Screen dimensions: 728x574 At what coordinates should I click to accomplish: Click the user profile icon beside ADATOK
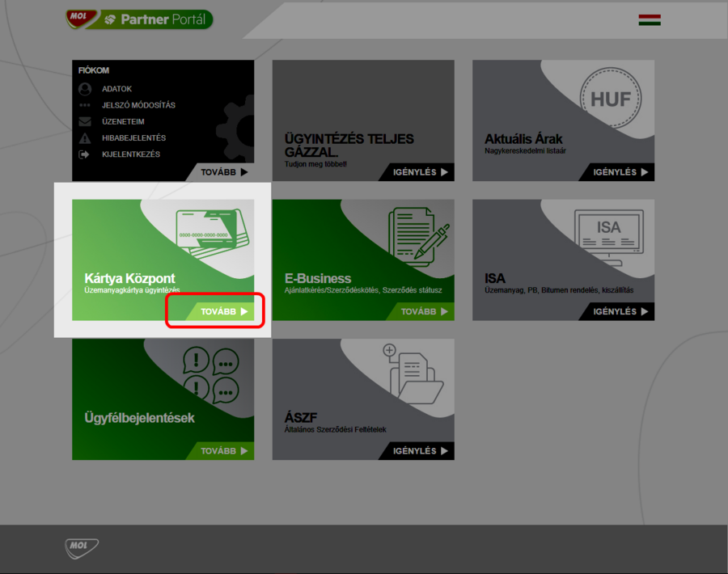tap(85, 89)
